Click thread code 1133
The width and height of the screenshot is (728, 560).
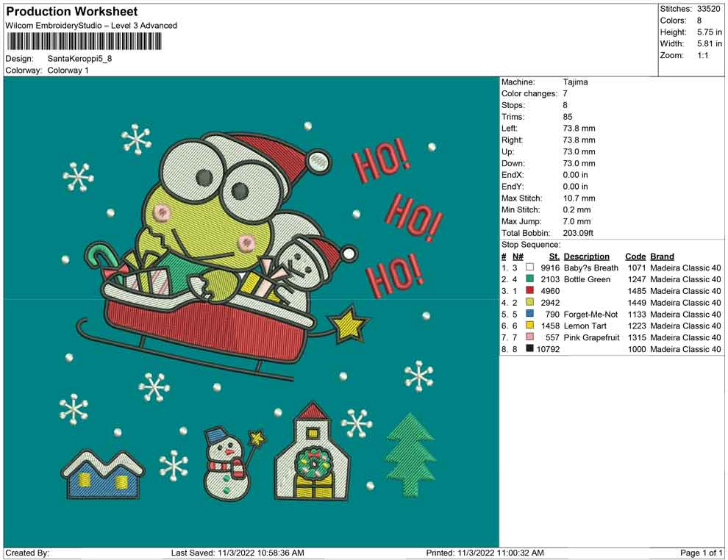coord(637,314)
